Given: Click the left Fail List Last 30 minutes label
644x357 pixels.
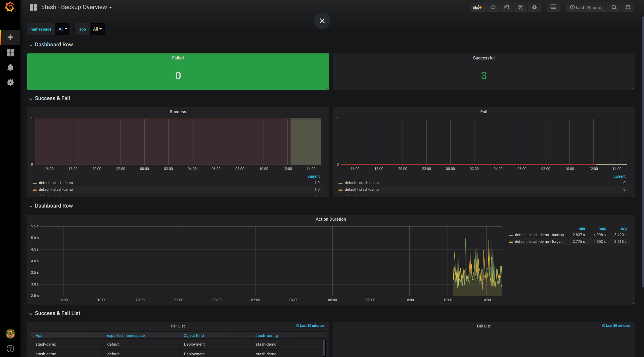Looking at the screenshot, I should coord(310,325).
